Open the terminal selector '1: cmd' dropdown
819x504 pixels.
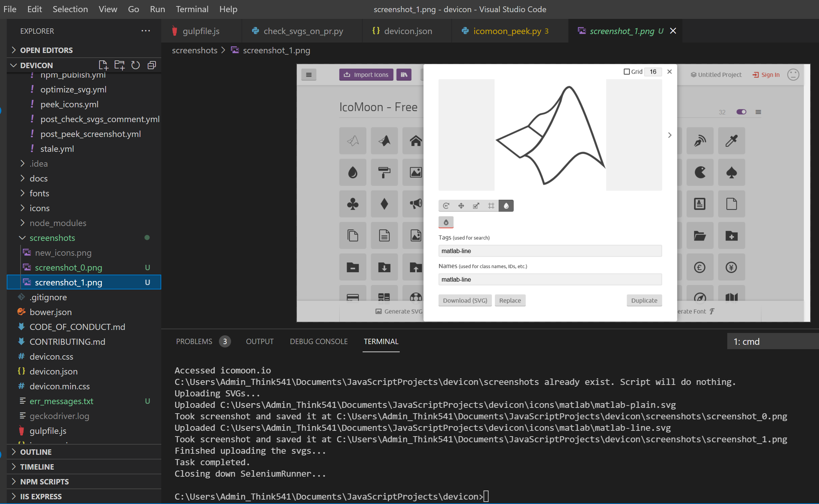coord(773,341)
